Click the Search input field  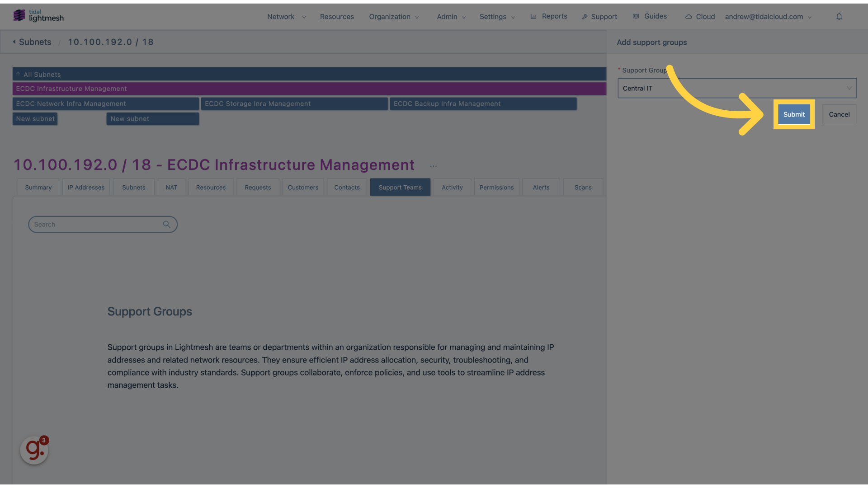pos(103,224)
